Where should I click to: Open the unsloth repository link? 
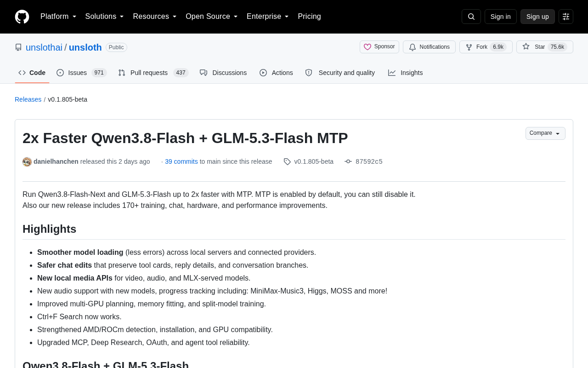[x=85, y=47]
